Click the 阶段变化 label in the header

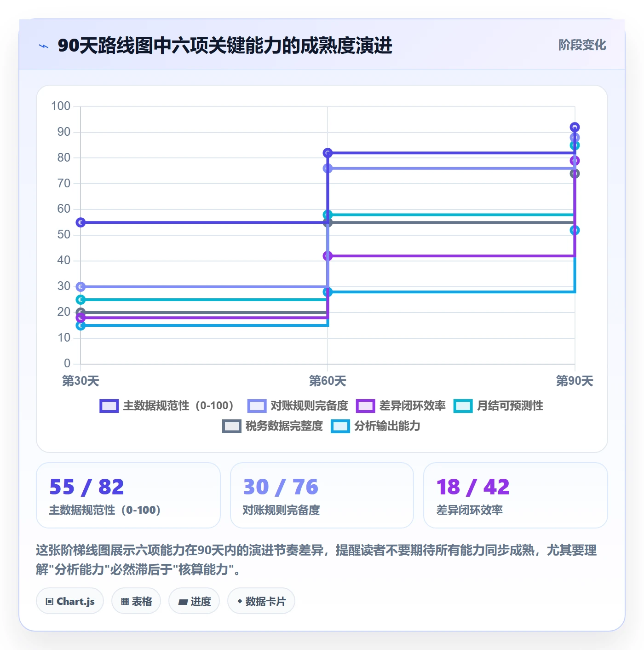tap(582, 45)
